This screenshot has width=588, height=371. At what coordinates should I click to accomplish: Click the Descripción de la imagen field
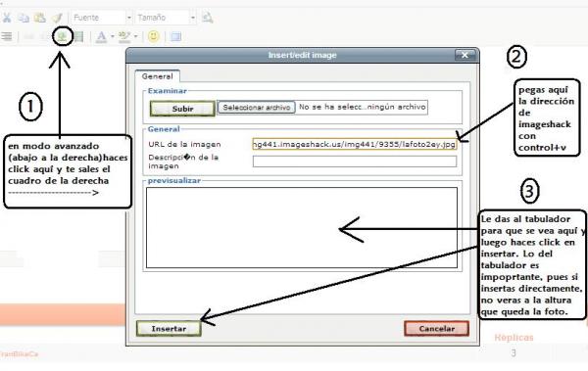[x=355, y=162]
